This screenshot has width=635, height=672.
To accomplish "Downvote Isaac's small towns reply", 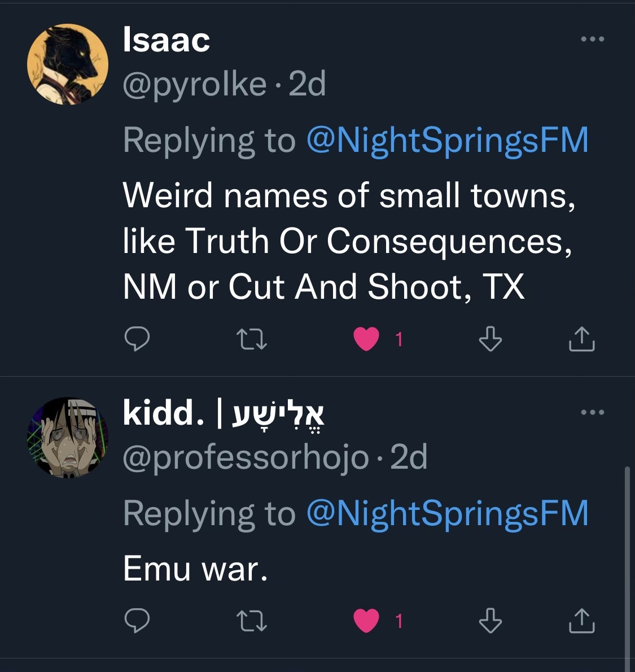I will click(490, 339).
